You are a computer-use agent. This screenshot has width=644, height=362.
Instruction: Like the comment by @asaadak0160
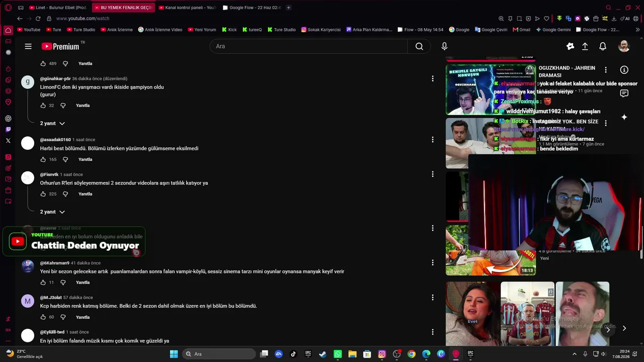pyautogui.click(x=43, y=159)
